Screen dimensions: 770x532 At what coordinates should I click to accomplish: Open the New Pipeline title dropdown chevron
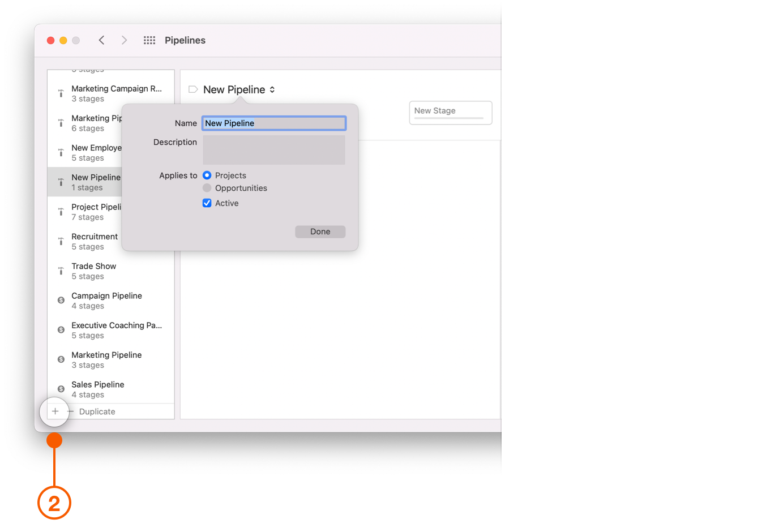[x=272, y=89]
